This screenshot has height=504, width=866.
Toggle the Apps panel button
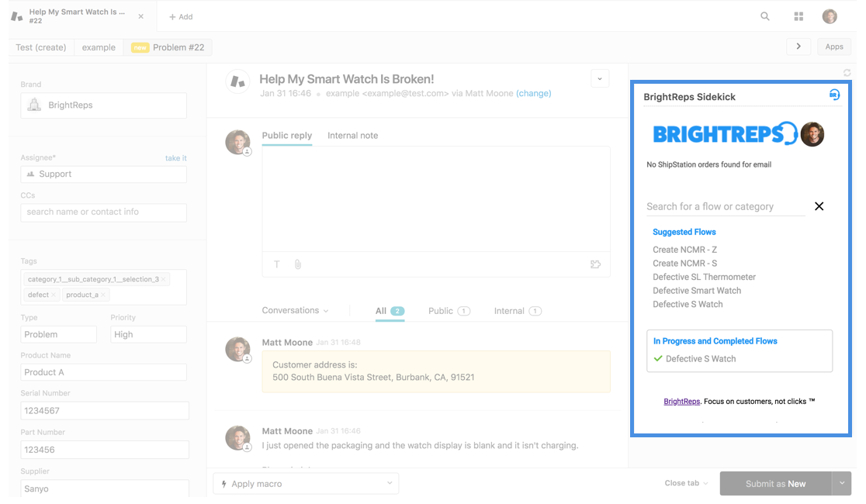click(834, 47)
